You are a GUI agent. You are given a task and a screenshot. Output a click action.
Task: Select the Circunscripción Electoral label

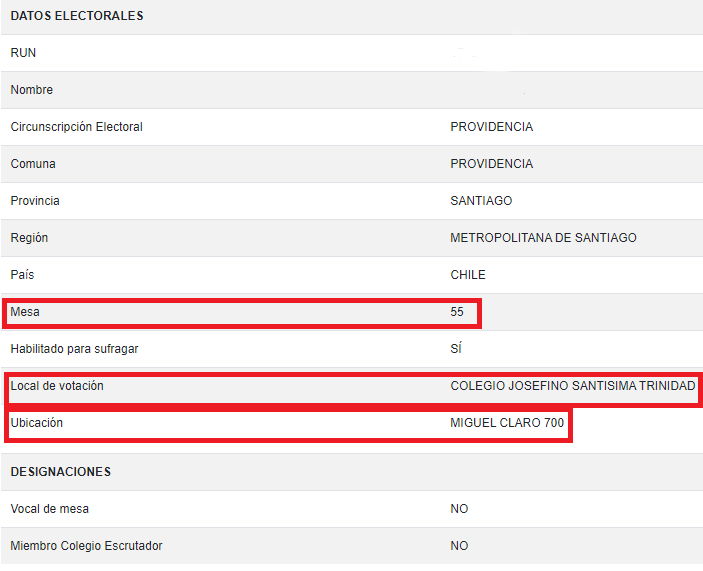(x=77, y=127)
